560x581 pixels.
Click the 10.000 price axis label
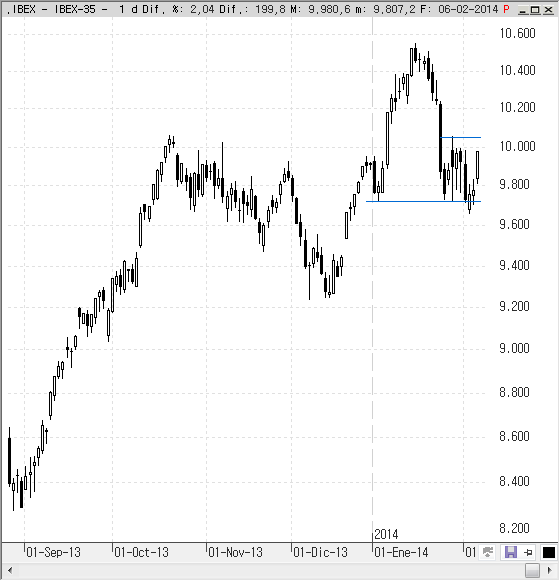tap(517, 146)
